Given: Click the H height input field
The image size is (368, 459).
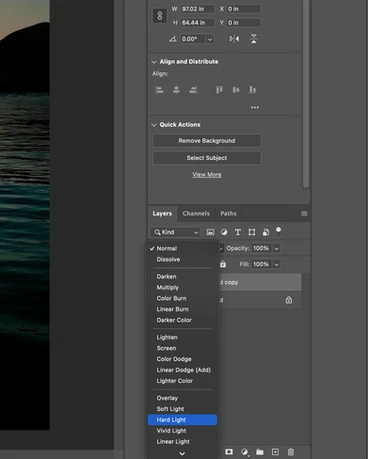Looking at the screenshot, I should [197, 23].
